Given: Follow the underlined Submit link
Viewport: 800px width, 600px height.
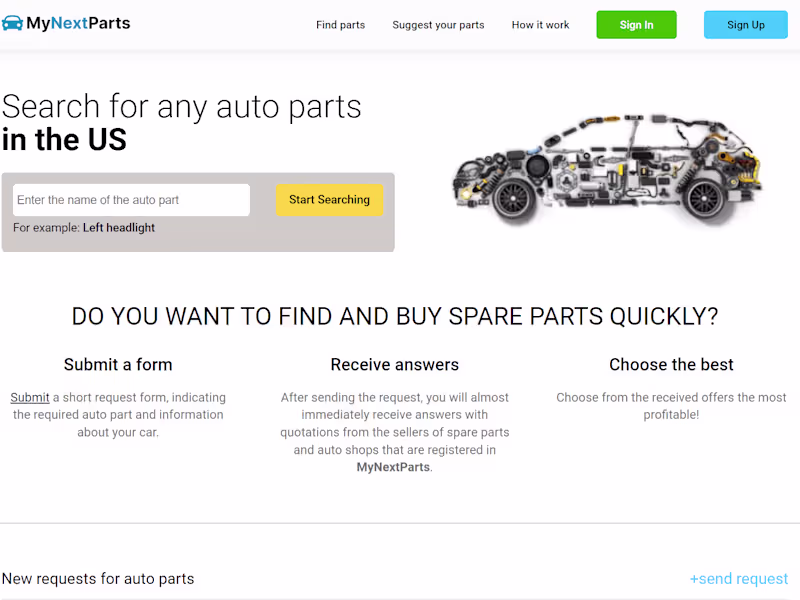Looking at the screenshot, I should click(x=30, y=397).
